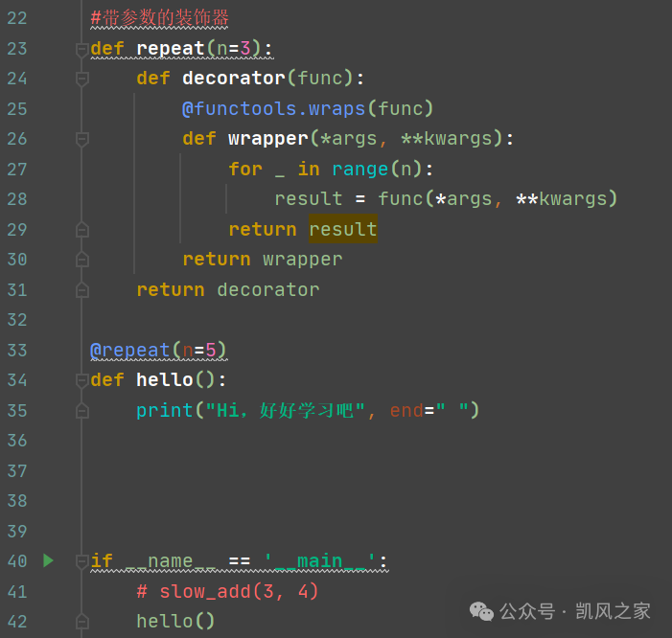
Task: Click the 'end' keyword argument in print
Action: click(x=406, y=410)
